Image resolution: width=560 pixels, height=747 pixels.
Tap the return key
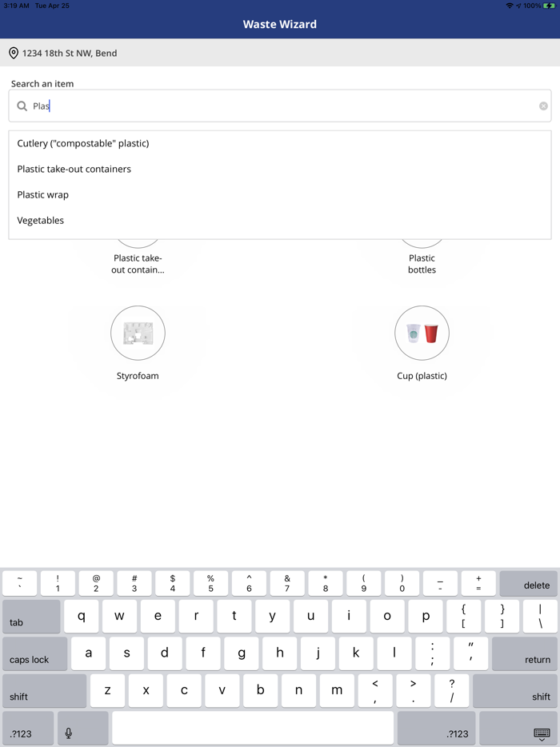click(524, 653)
